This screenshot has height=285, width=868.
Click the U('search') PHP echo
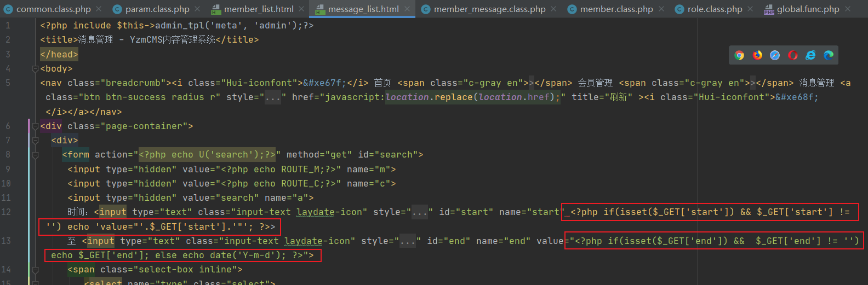click(207, 155)
